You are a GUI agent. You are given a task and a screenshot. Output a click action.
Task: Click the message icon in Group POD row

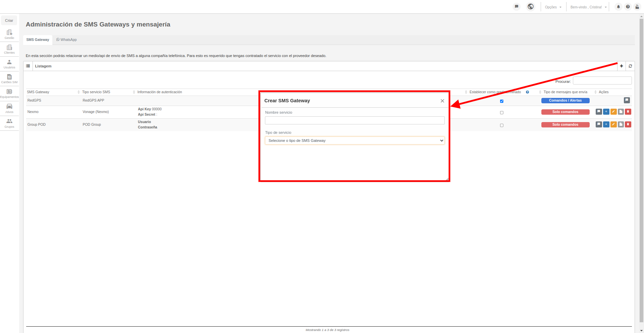[599, 124]
